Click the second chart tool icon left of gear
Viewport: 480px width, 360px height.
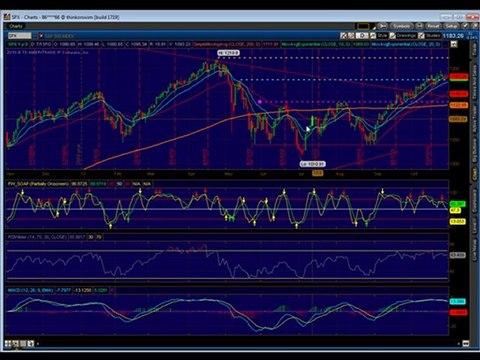click(x=351, y=36)
